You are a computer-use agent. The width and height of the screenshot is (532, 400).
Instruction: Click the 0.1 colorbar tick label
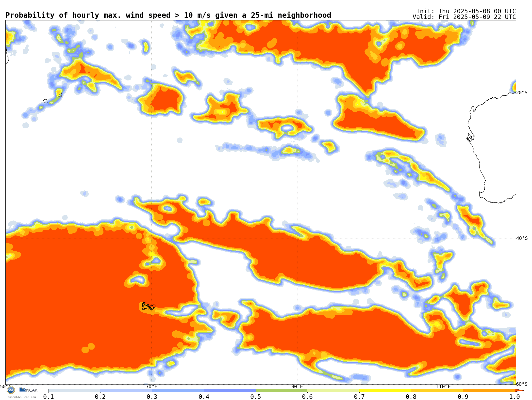[49, 397]
